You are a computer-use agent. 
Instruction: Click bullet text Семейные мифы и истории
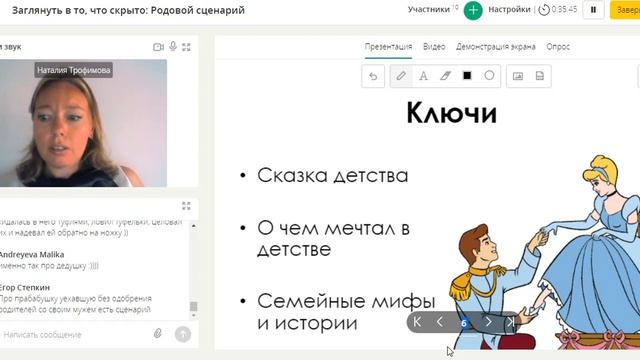(x=346, y=312)
